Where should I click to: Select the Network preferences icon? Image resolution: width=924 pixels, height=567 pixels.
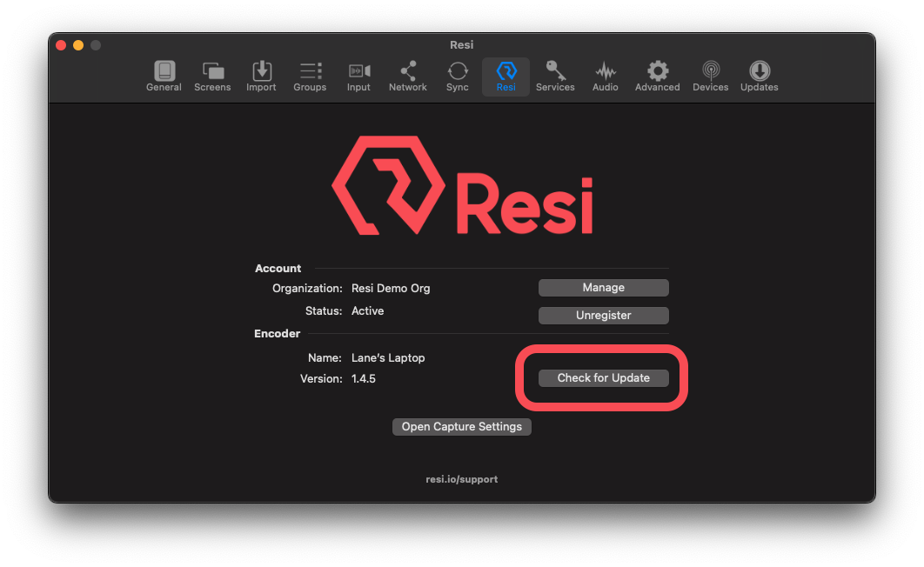[407, 76]
